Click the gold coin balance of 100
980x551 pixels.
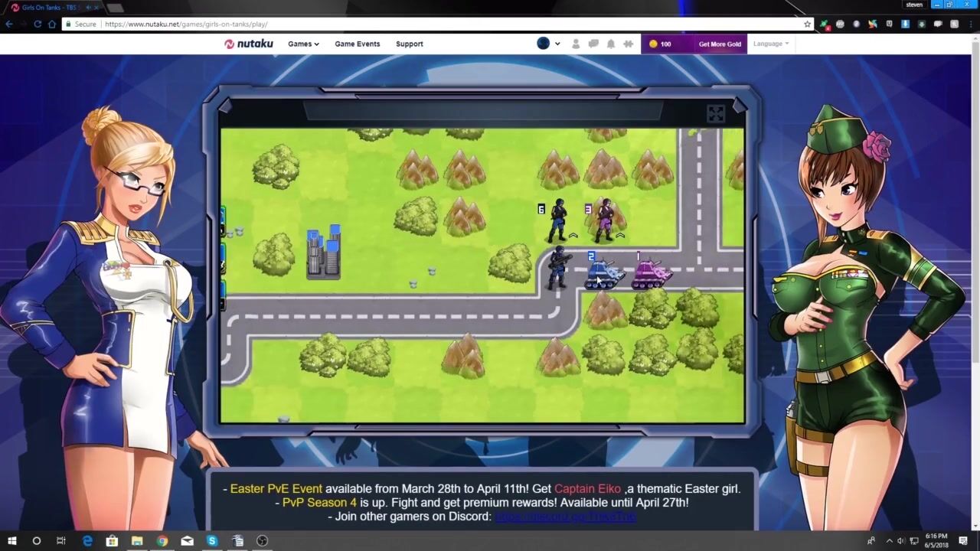pyautogui.click(x=660, y=44)
